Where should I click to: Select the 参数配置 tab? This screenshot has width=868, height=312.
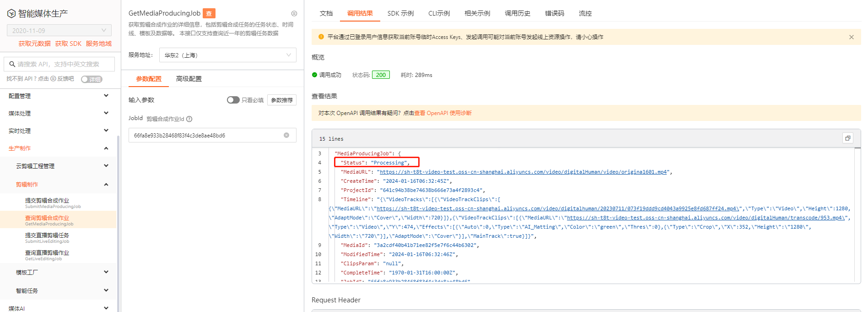pyautogui.click(x=149, y=79)
